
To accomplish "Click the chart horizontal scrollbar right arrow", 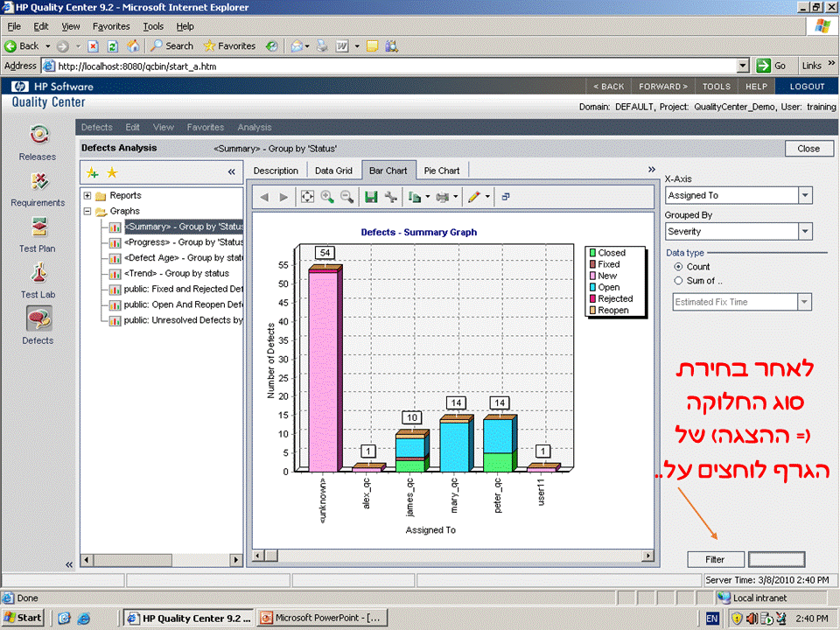I will [648, 556].
